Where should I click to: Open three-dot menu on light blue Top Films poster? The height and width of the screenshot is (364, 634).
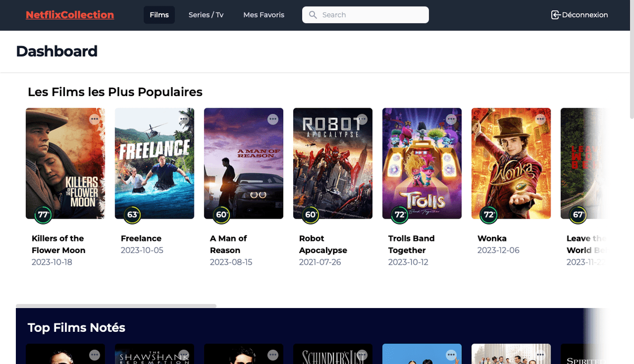pyautogui.click(x=451, y=355)
